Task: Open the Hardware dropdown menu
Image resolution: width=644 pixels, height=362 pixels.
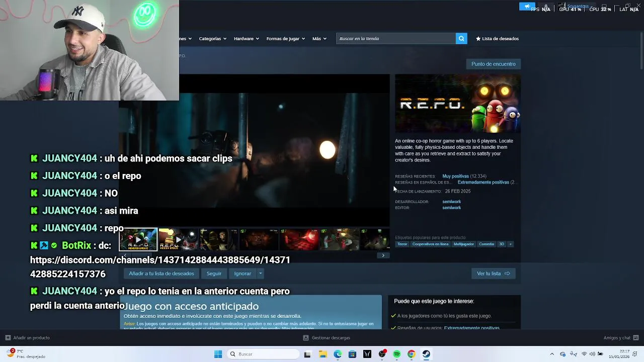Action: click(x=246, y=39)
